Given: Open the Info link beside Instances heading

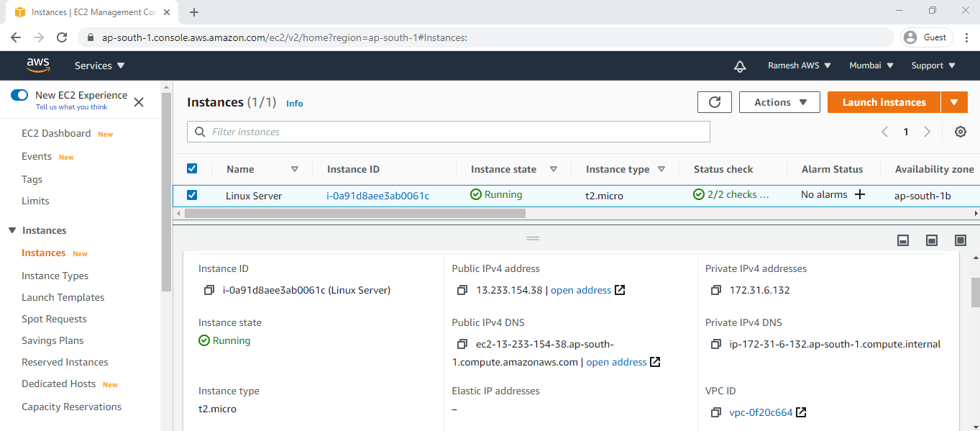Looking at the screenshot, I should [294, 104].
